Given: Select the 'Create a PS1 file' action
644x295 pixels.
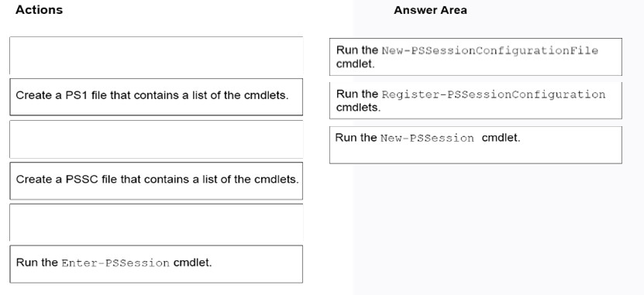Looking at the screenshot, I should pyautogui.click(x=156, y=97).
